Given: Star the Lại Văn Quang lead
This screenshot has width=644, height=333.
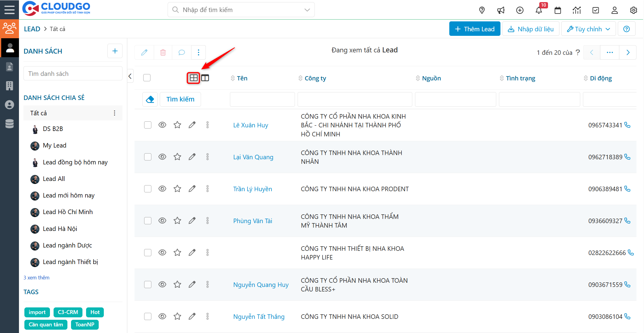Looking at the screenshot, I should click(177, 157).
